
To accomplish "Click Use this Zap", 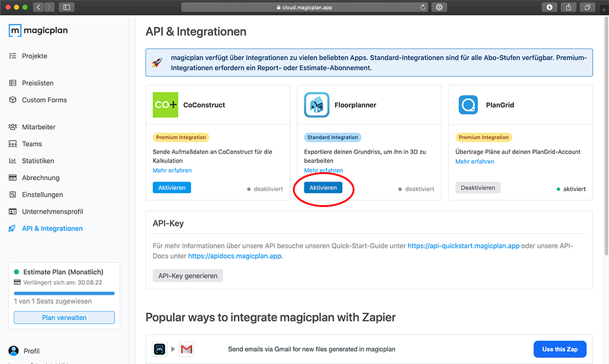I will click(560, 349).
